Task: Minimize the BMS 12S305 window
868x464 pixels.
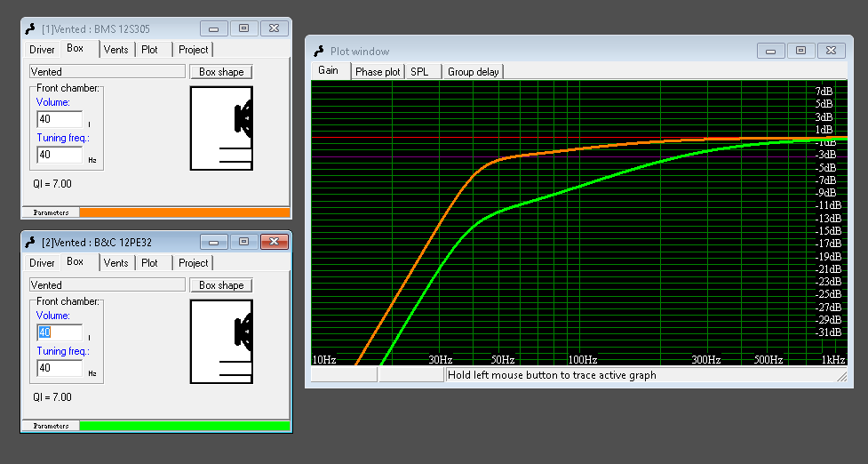Action: click(x=214, y=28)
